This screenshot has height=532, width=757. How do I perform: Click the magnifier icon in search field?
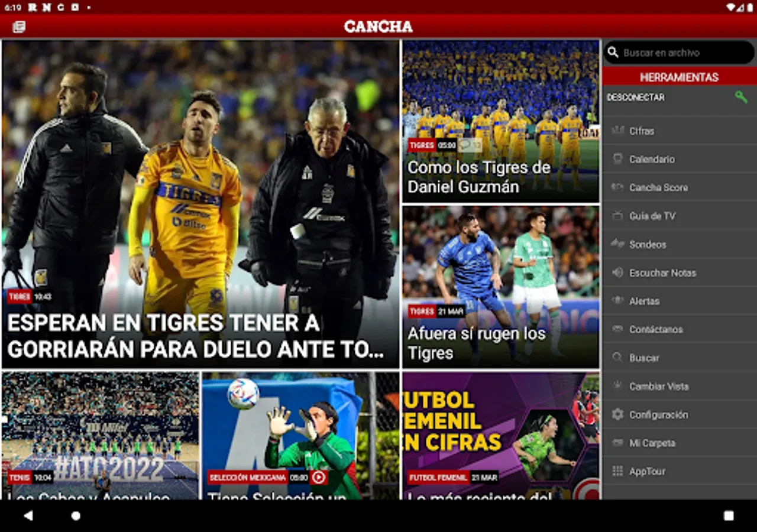(613, 53)
